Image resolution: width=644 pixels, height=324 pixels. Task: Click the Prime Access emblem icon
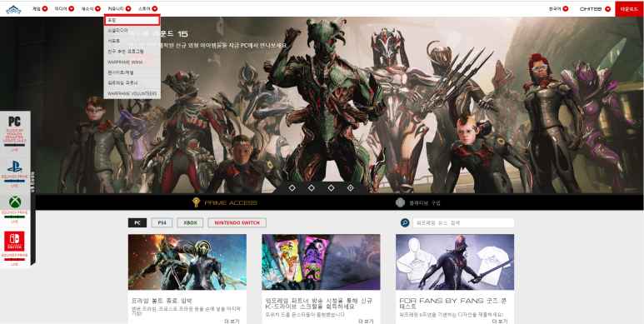pos(196,202)
